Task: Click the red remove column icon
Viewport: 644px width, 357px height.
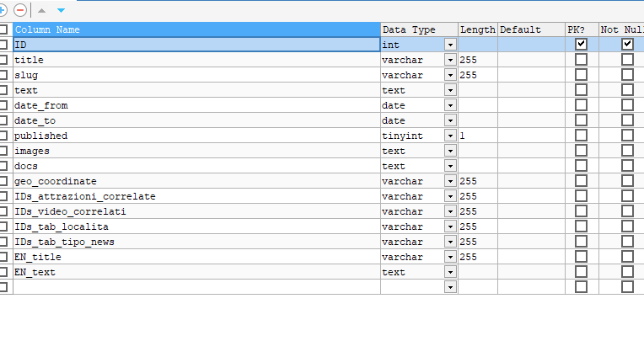Action: [x=20, y=10]
